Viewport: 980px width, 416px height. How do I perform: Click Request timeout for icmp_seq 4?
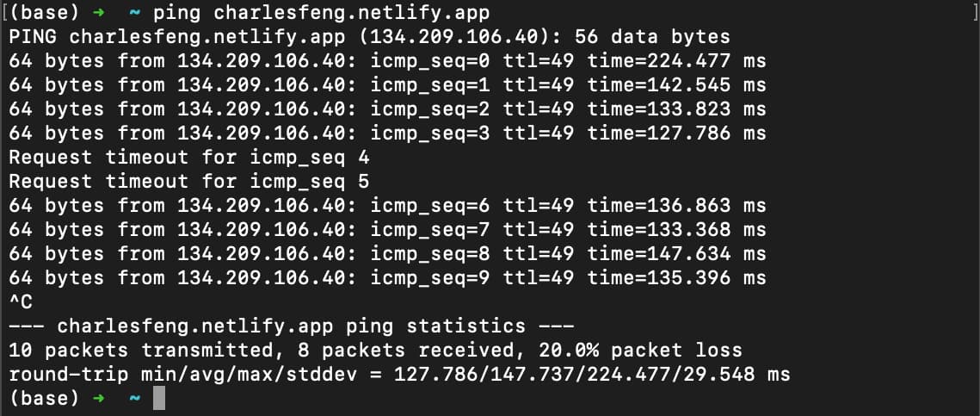click(x=188, y=157)
